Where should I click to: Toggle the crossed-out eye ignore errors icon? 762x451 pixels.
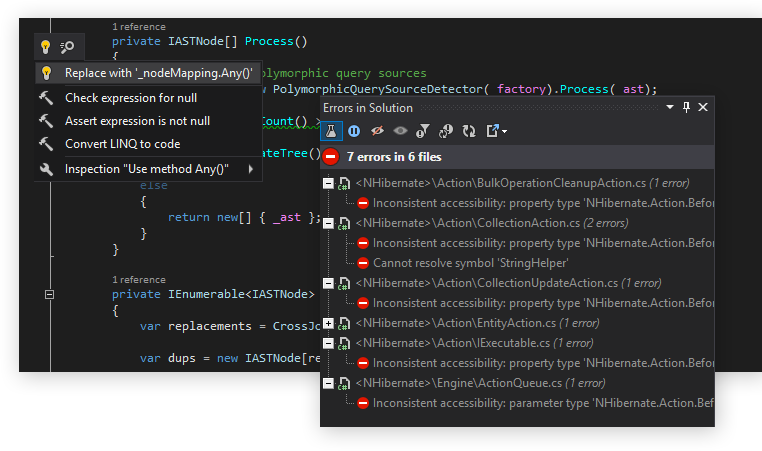(x=378, y=130)
